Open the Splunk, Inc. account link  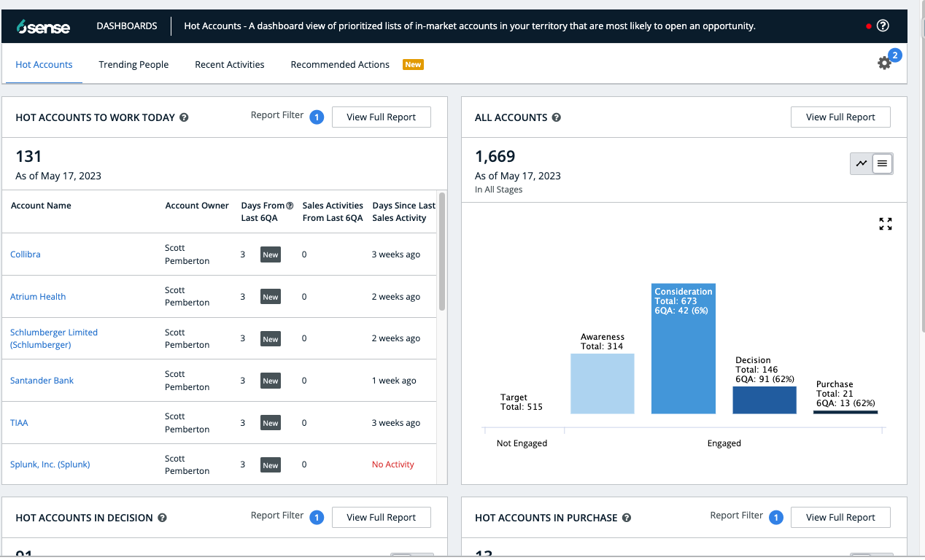(x=50, y=464)
